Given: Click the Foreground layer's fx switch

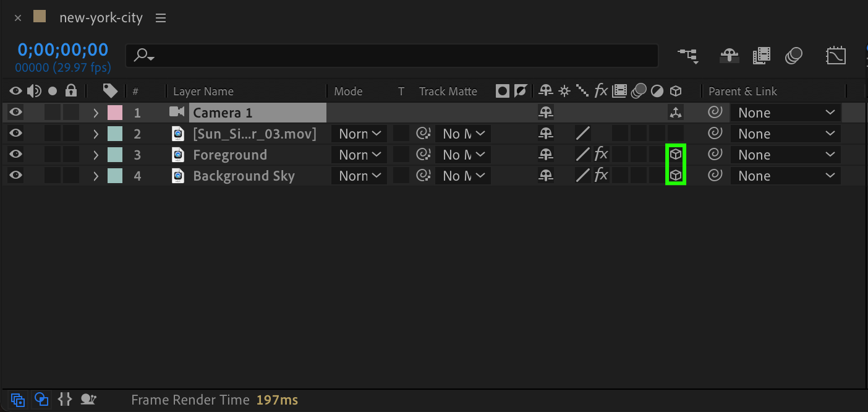Looking at the screenshot, I should [601, 155].
